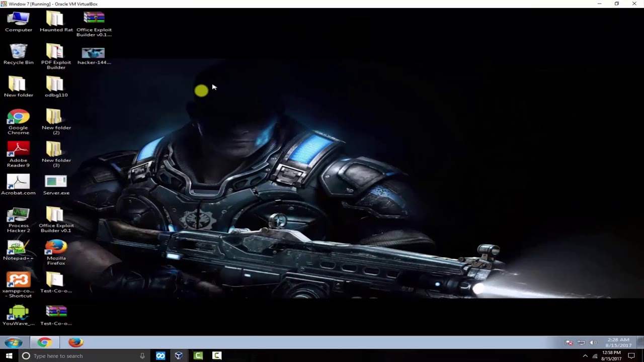Show the Windows 7 clock reading 2:28 AM
The height and width of the screenshot is (362, 644).
click(x=618, y=342)
